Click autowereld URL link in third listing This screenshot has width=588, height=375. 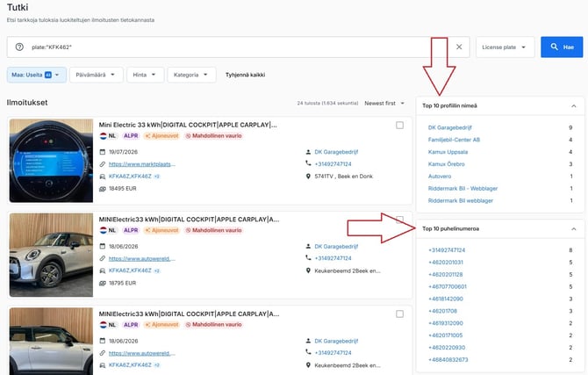click(x=142, y=353)
